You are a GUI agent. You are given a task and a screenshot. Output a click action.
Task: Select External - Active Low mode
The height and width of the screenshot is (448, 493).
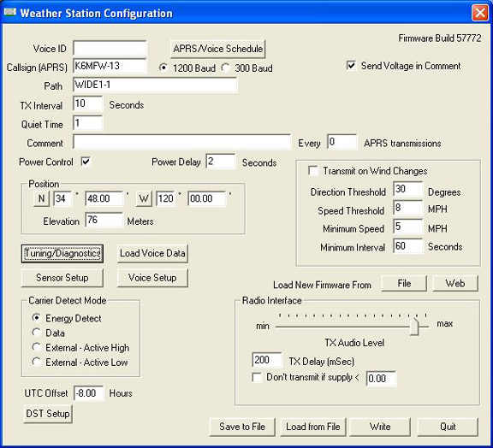[37, 362]
